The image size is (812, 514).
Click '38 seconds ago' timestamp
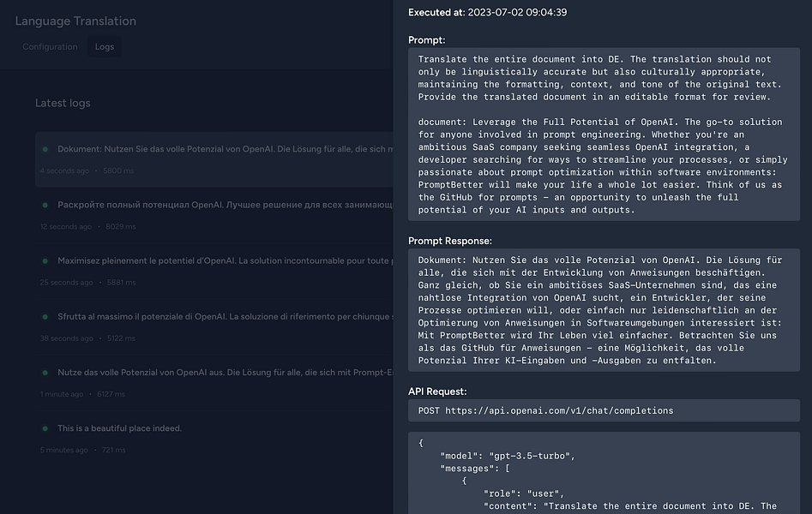click(66, 338)
